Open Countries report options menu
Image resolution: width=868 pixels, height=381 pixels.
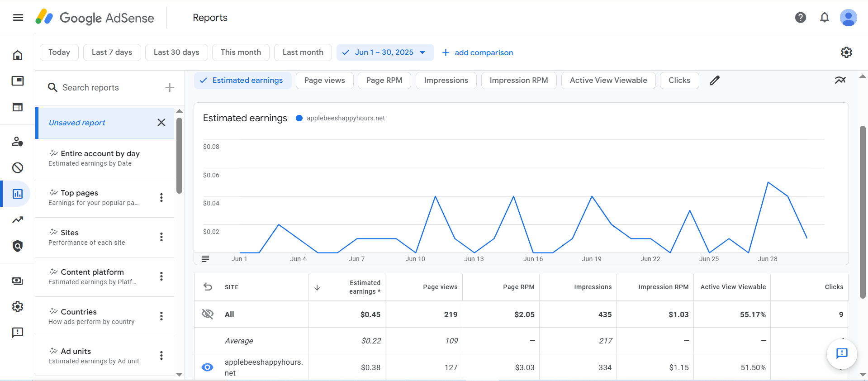(161, 316)
